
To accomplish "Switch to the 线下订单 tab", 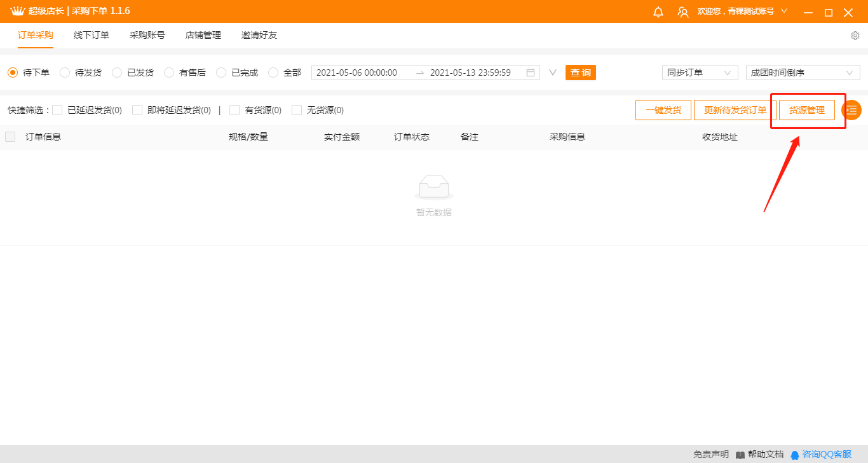I will tap(92, 35).
